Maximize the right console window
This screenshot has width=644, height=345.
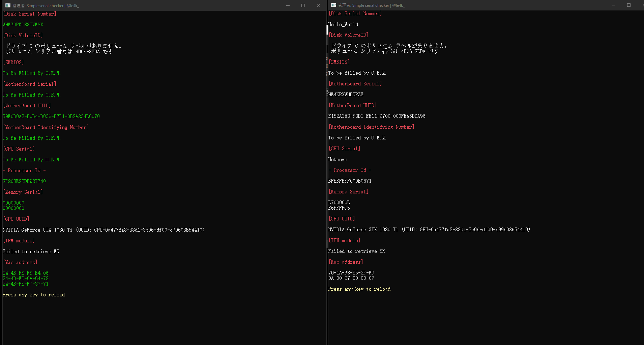(x=629, y=5)
